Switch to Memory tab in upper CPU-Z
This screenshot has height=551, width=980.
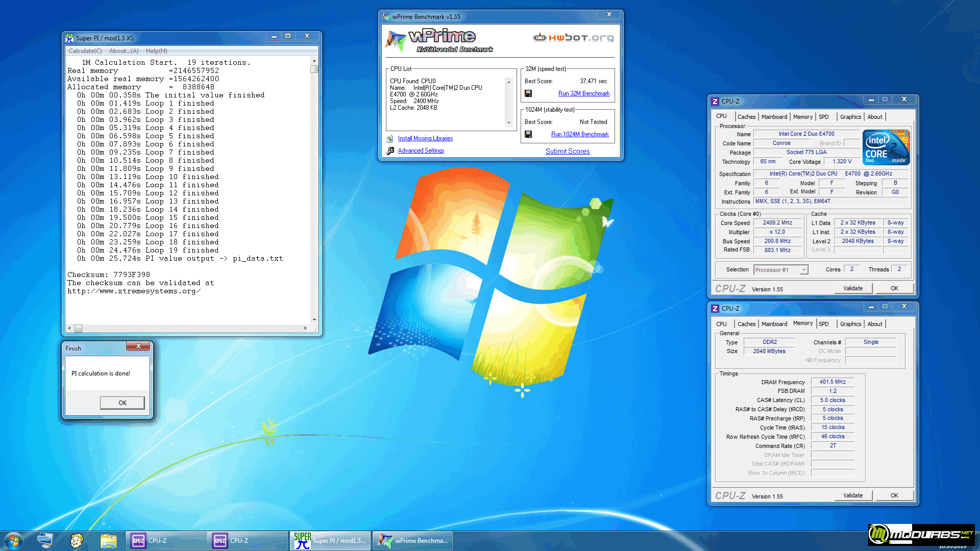coord(802,117)
